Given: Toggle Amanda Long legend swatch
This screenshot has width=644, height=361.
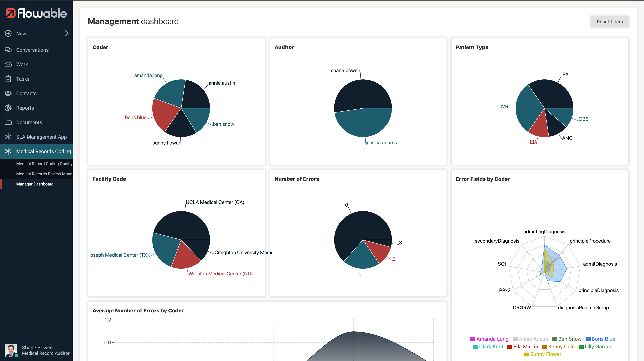Looking at the screenshot, I should tap(472, 339).
